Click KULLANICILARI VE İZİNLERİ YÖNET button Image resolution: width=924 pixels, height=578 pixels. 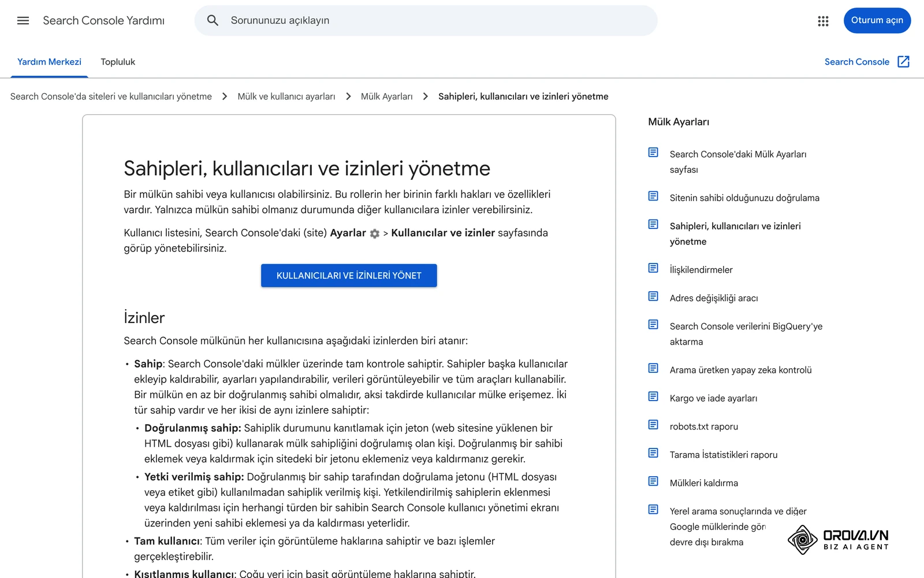(x=349, y=276)
